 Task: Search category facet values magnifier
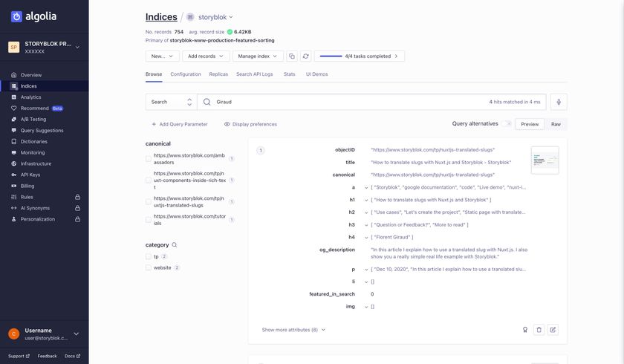tap(175, 245)
